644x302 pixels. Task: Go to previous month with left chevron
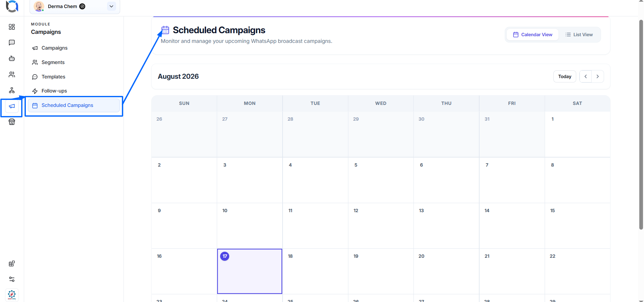[586, 76]
